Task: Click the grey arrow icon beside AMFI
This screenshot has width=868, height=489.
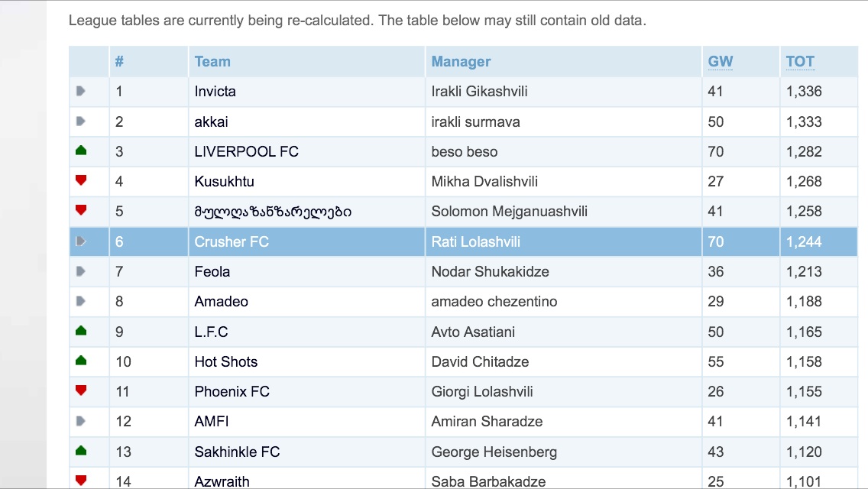Action: click(x=81, y=421)
